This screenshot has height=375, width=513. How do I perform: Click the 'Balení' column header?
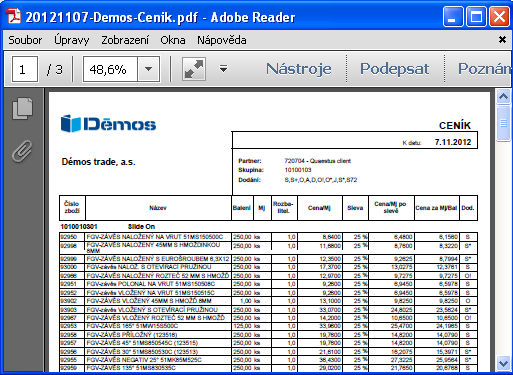pyautogui.click(x=242, y=208)
